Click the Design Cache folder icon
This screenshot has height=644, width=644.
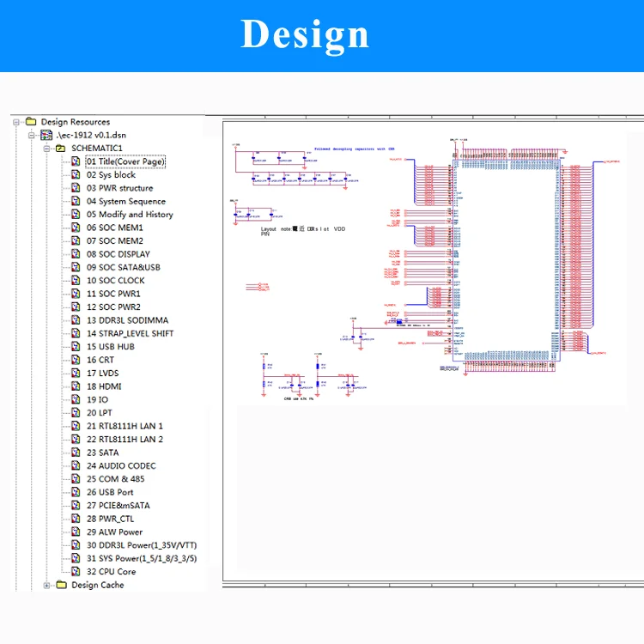click(61, 585)
